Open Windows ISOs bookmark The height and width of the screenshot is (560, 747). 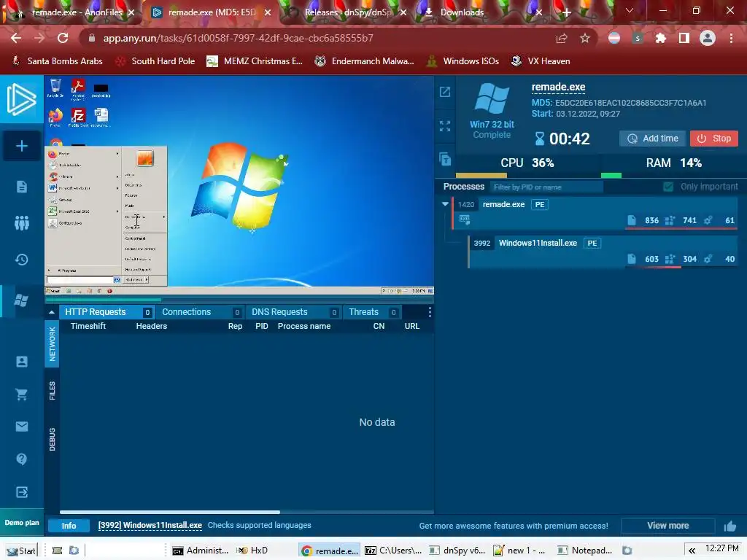[463, 61]
